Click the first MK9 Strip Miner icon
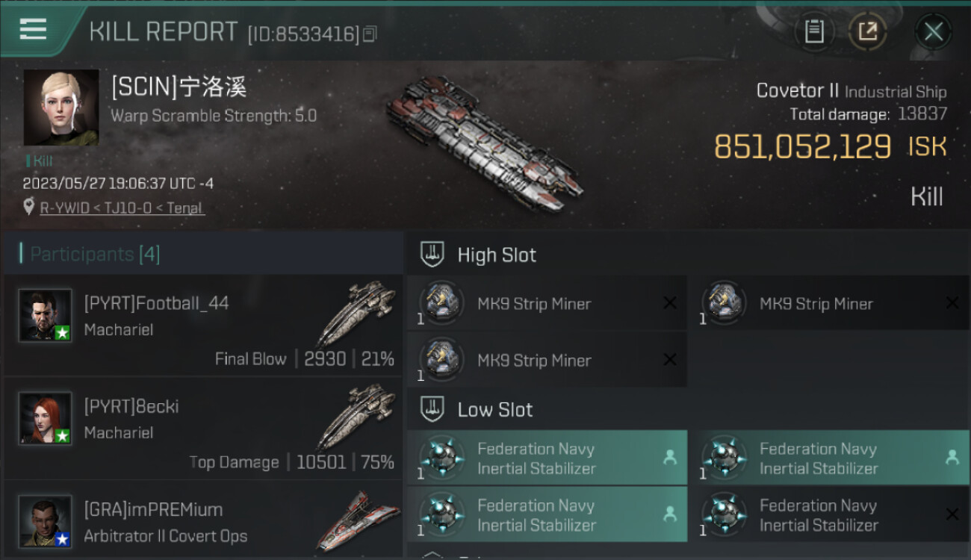971x560 pixels. (441, 303)
